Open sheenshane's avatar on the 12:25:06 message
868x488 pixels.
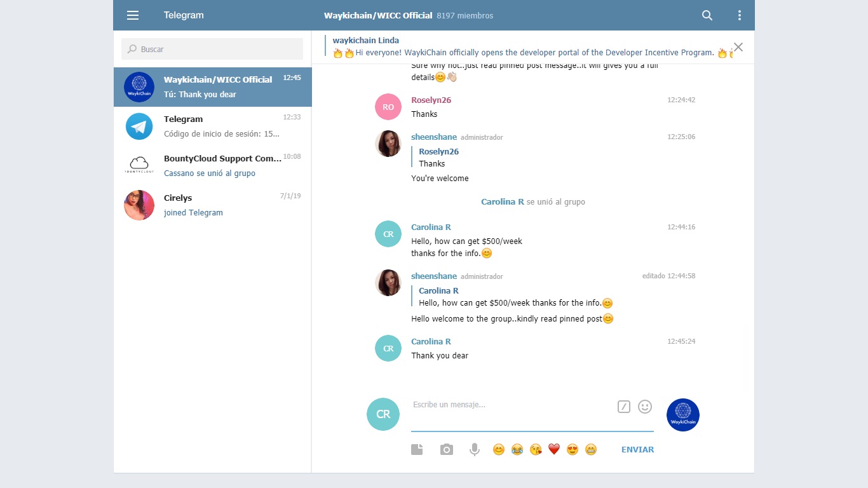388,144
